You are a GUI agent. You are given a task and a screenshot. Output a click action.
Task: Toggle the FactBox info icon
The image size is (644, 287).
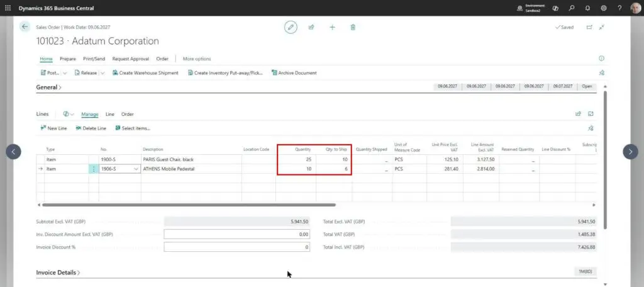(602, 59)
